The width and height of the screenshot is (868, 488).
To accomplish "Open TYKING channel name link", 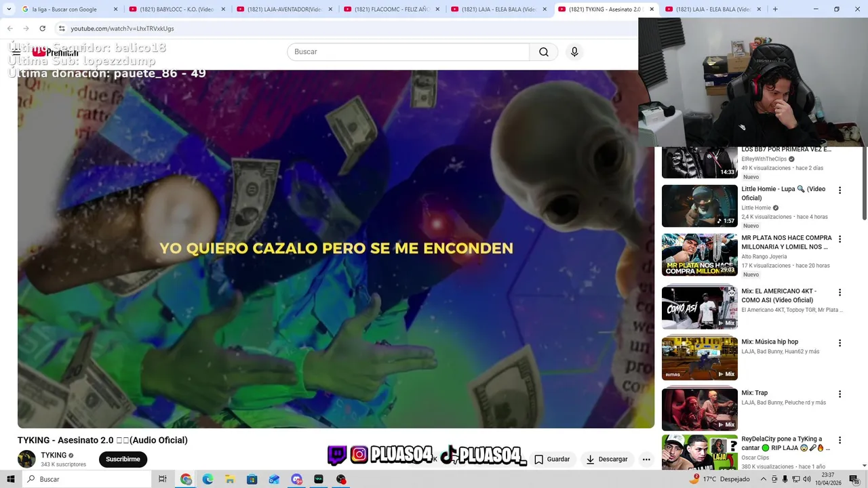I will coord(54,455).
